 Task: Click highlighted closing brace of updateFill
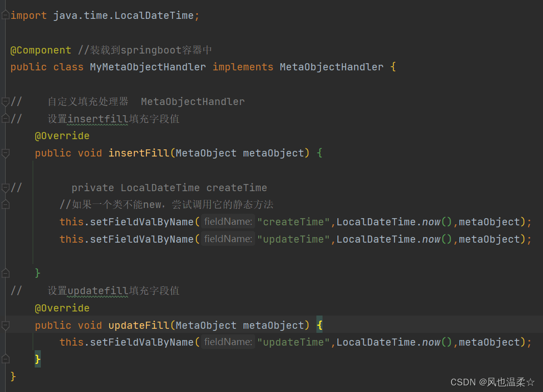pyautogui.click(x=38, y=359)
